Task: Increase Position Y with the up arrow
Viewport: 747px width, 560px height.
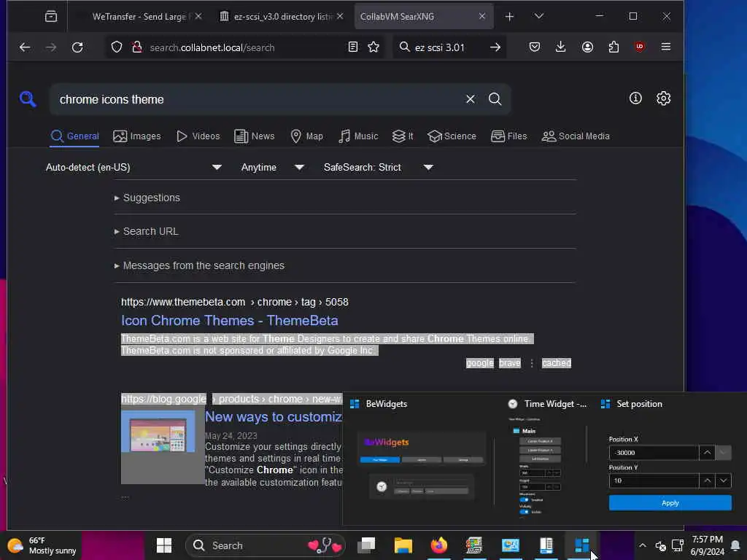Action: pos(707,481)
